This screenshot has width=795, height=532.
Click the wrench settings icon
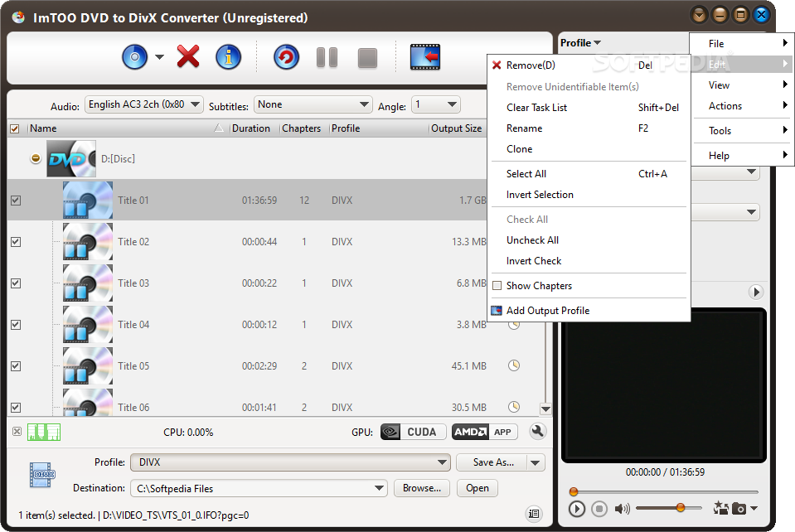[537, 432]
